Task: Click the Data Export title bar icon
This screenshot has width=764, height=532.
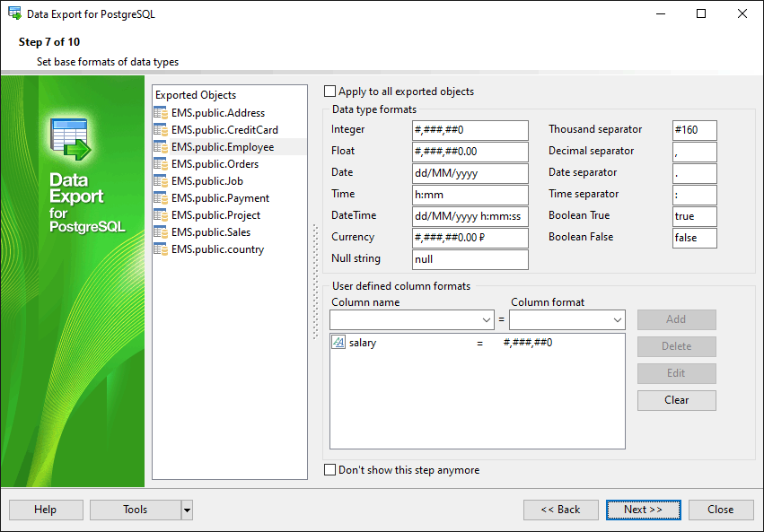Action: (14, 14)
